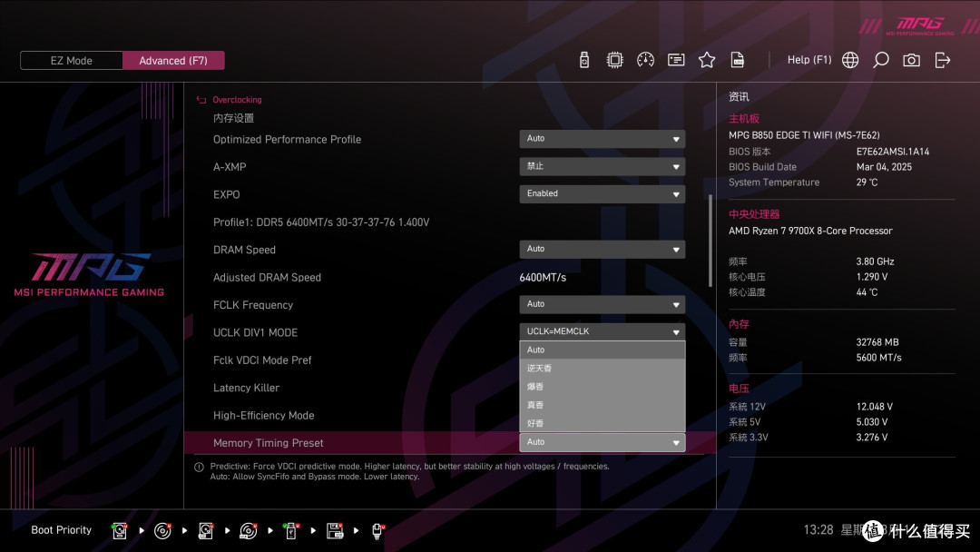This screenshot has width=980, height=552.
Task: Click Adjusted DRAM Speed 6400MT/s value
Action: [x=543, y=277]
